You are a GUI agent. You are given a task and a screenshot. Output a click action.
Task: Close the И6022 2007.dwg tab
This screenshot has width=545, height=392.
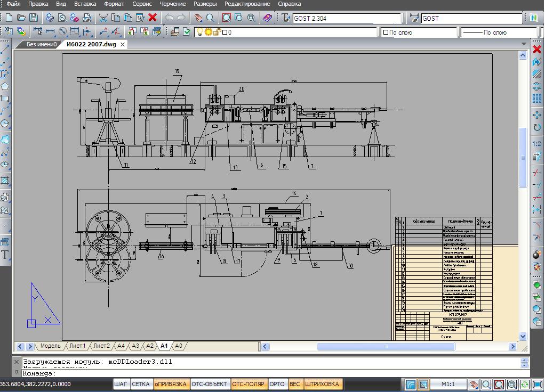123,44
